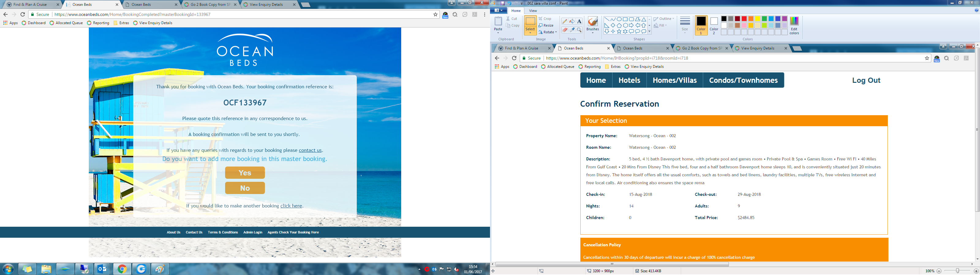Choose the five-point star shape
980x275 pixels.
pyautogui.click(x=619, y=31)
